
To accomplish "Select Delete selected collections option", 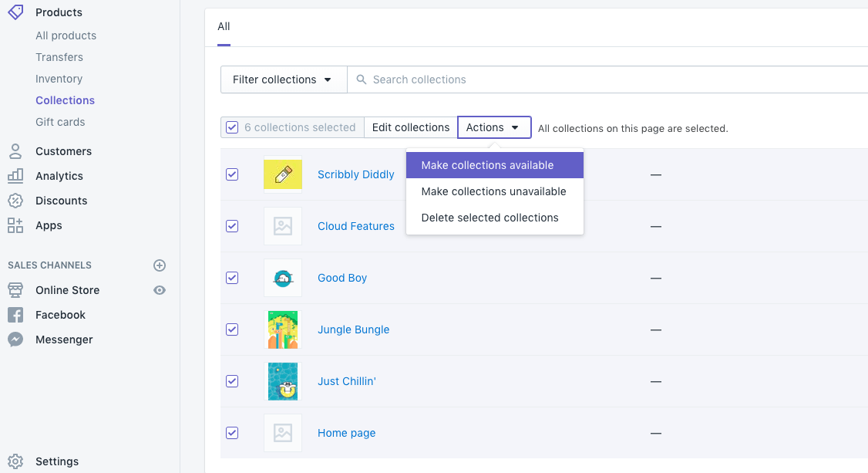I will 490,218.
